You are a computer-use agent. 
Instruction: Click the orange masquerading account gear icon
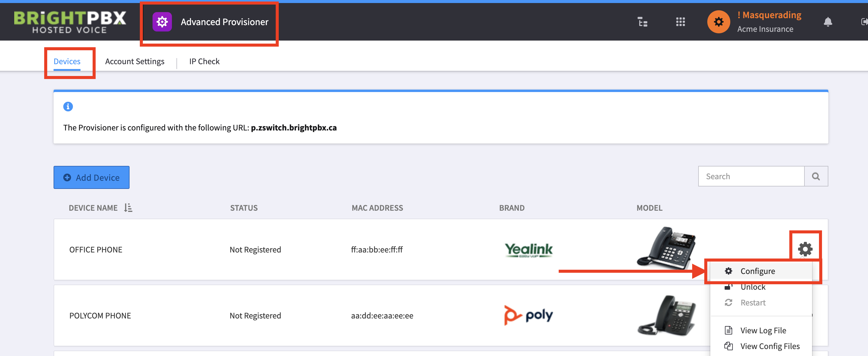pos(718,22)
